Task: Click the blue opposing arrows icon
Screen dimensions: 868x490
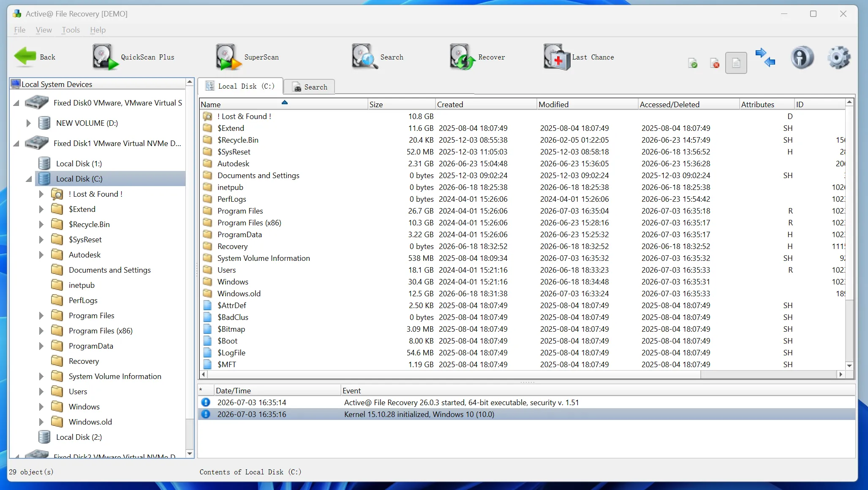Action: (765, 57)
